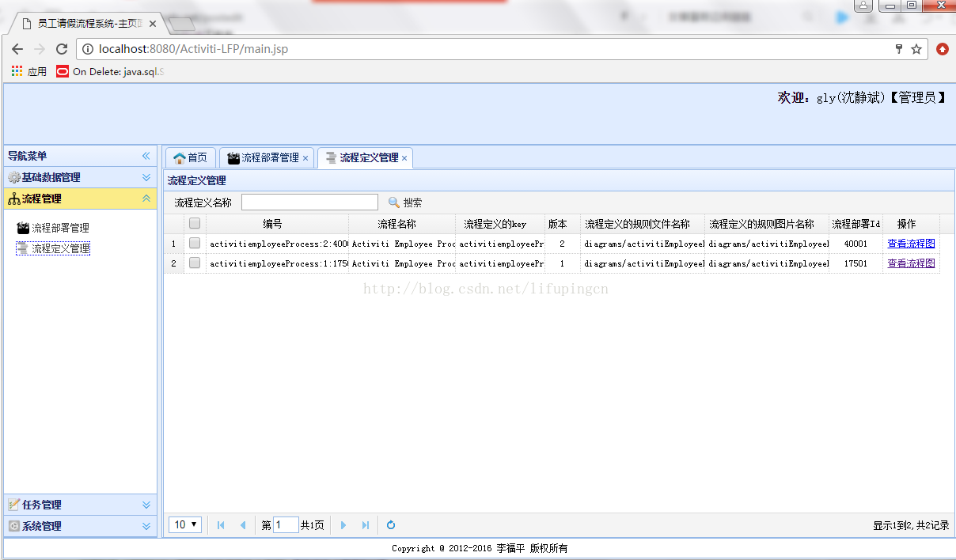The height and width of the screenshot is (560, 956).
Task: Select 流程定义管理 in the navigation tree
Action: [x=53, y=248]
